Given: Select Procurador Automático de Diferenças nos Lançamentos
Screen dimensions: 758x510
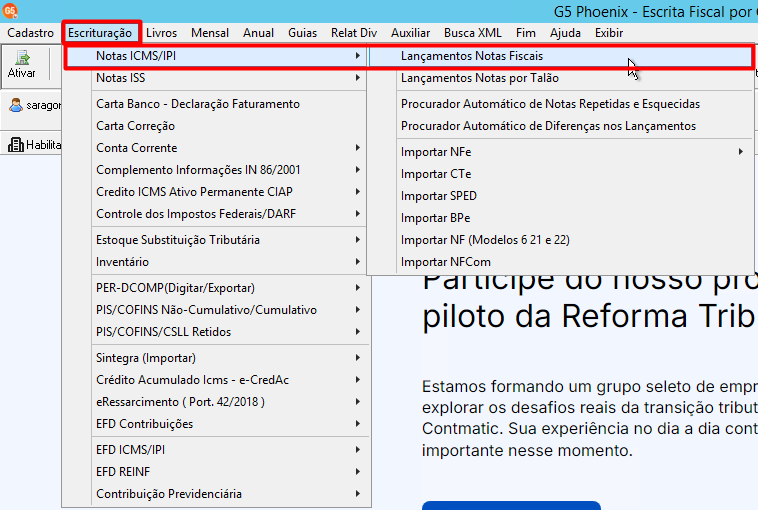Looking at the screenshot, I should click(560, 126).
